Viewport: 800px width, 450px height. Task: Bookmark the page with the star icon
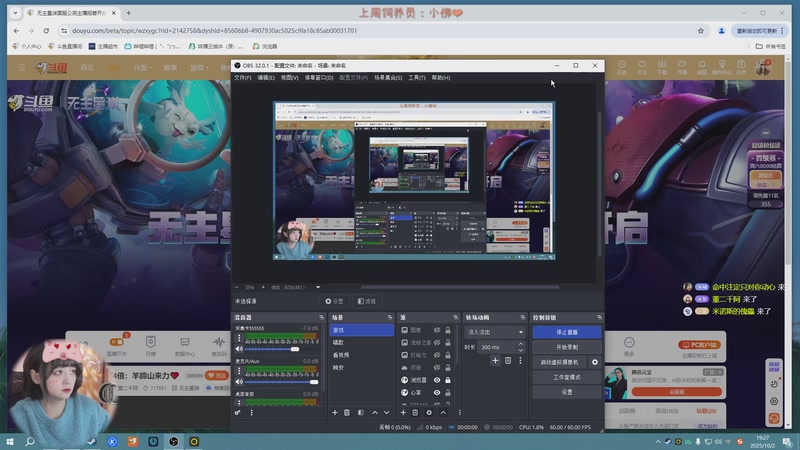tap(701, 31)
